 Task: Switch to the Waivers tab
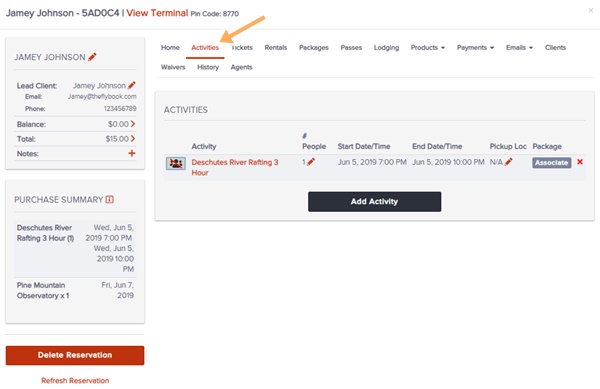tap(173, 67)
